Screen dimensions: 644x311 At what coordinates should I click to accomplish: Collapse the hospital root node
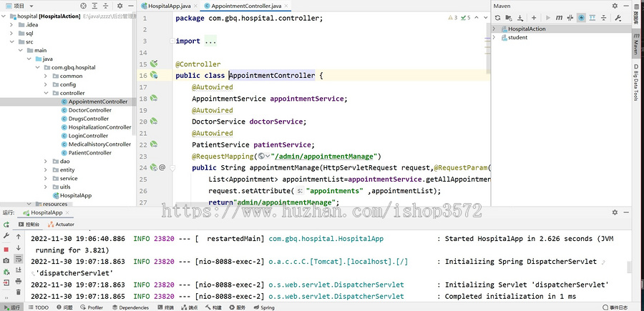point(4,16)
